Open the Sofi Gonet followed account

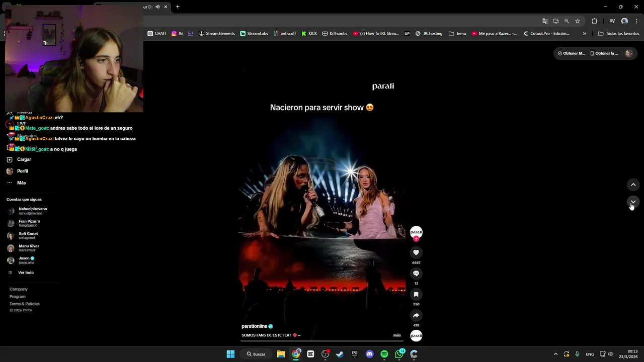point(23,236)
